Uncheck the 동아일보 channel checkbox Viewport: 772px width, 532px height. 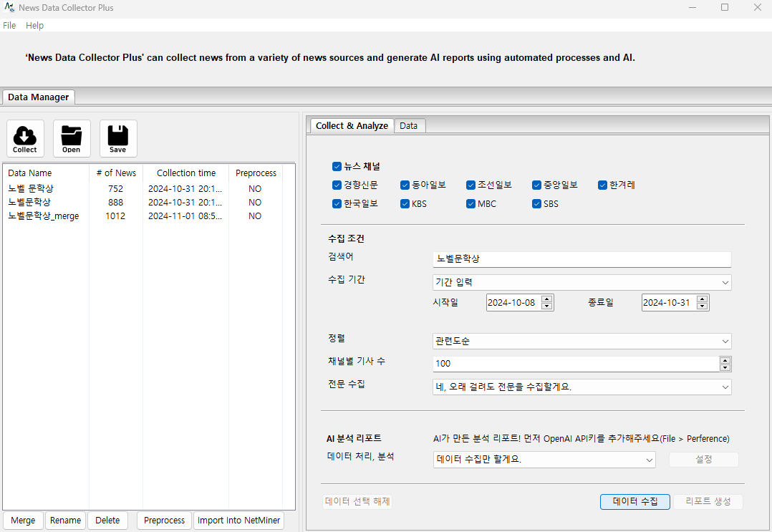405,185
